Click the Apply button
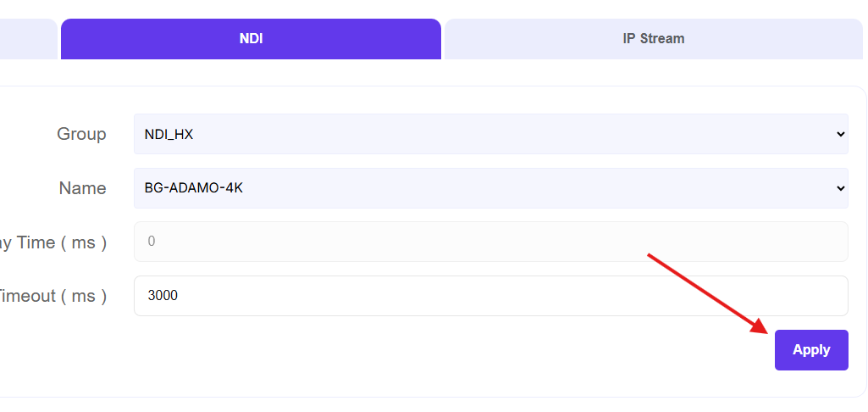The image size is (868, 412). 811,350
